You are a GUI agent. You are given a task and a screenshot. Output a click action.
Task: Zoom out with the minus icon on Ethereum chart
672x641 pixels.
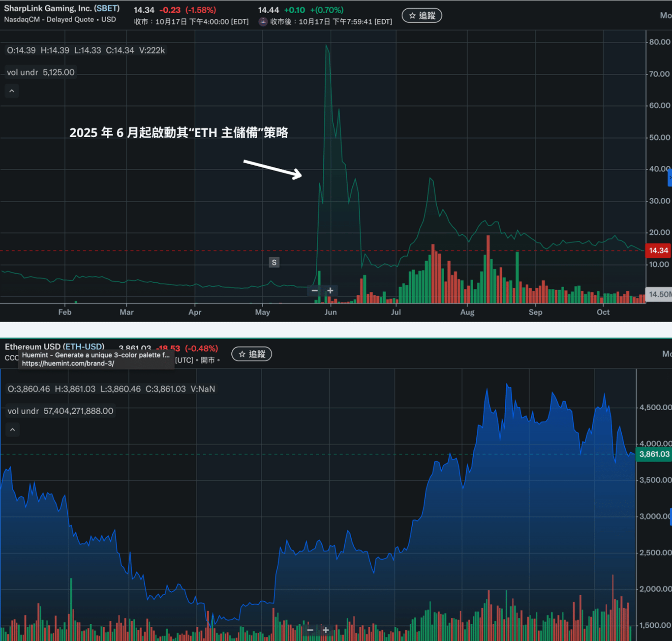[310, 630]
